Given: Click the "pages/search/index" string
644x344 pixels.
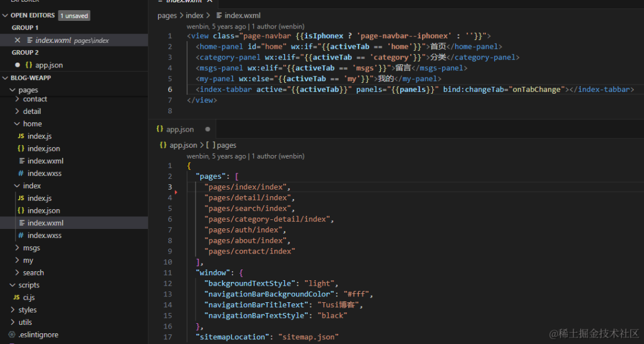Looking at the screenshot, I should pos(247,209).
